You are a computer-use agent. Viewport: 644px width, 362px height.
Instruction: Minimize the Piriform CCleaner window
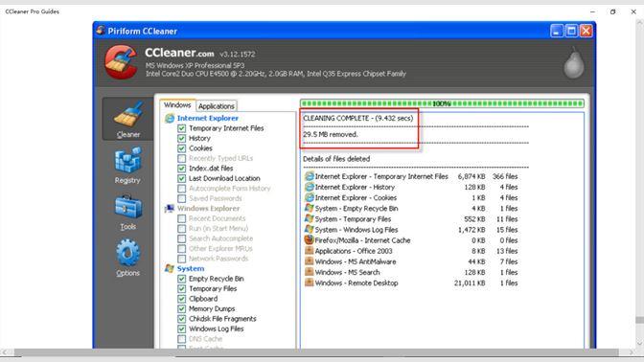click(557, 31)
